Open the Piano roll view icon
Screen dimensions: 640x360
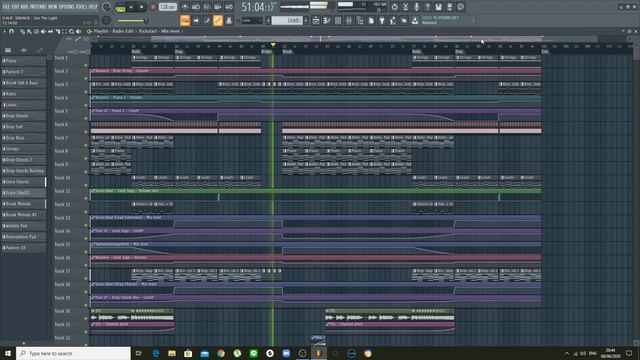tap(327, 20)
